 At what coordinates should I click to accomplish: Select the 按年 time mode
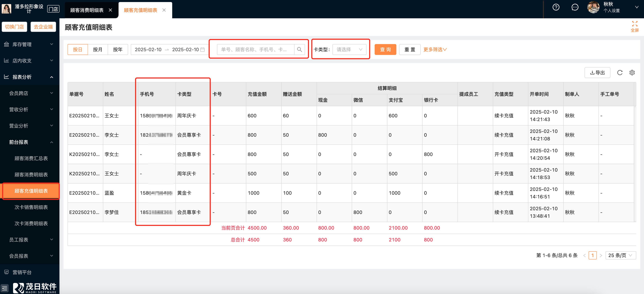coord(118,49)
